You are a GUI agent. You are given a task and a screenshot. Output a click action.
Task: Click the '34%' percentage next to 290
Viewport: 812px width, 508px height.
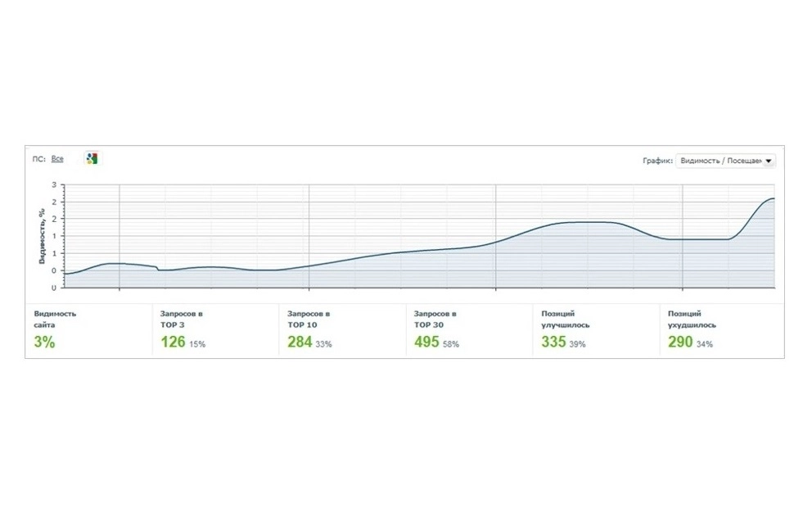(x=705, y=344)
